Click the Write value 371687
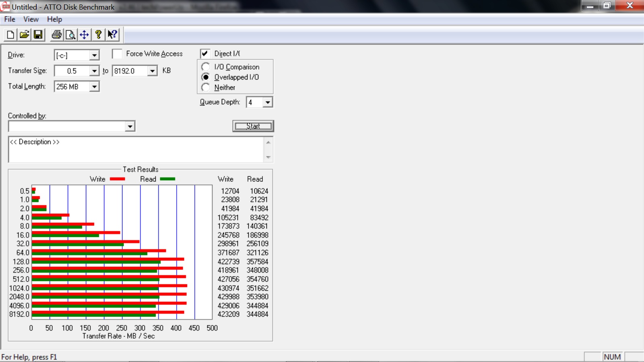The width and height of the screenshot is (644, 362). 228,253
